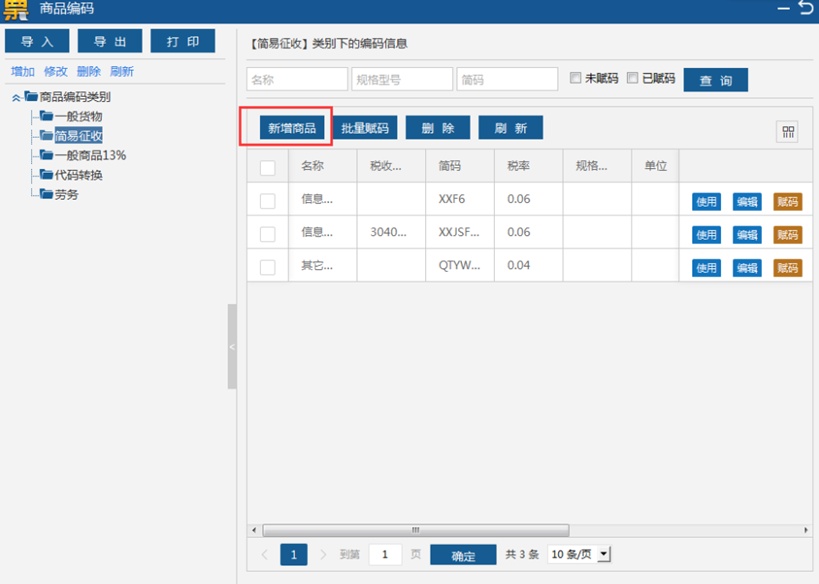The width and height of the screenshot is (819, 584).
Task: Select the 代码转换 folder
Action: 78,175
